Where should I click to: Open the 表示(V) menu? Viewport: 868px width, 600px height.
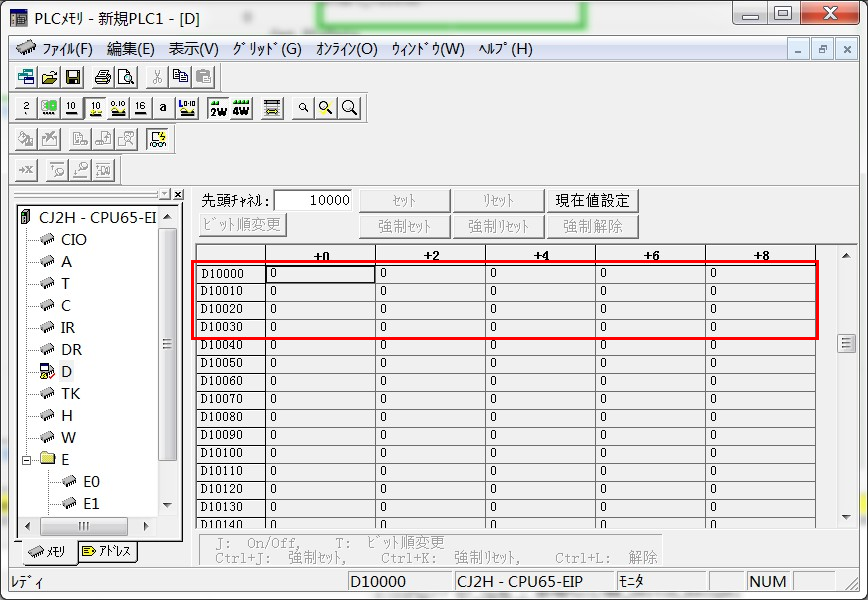(193, 49)
